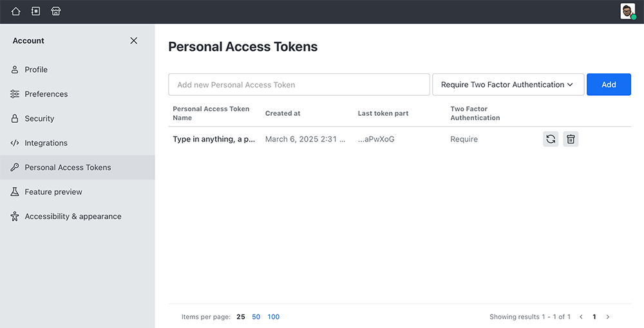Focus the Add new Personal Access Token field

(x=299, y=84)
